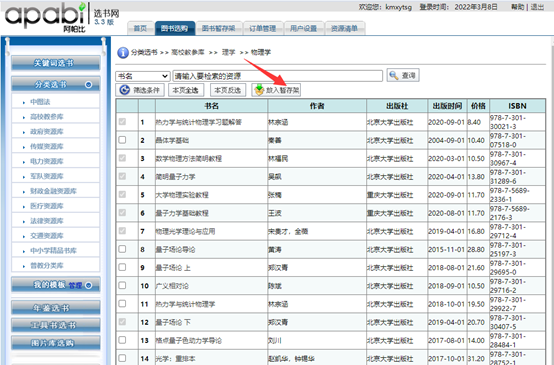554x365 pixels.
Task: Check the box for row 2 晶体学基础
Action: point(122,140)
